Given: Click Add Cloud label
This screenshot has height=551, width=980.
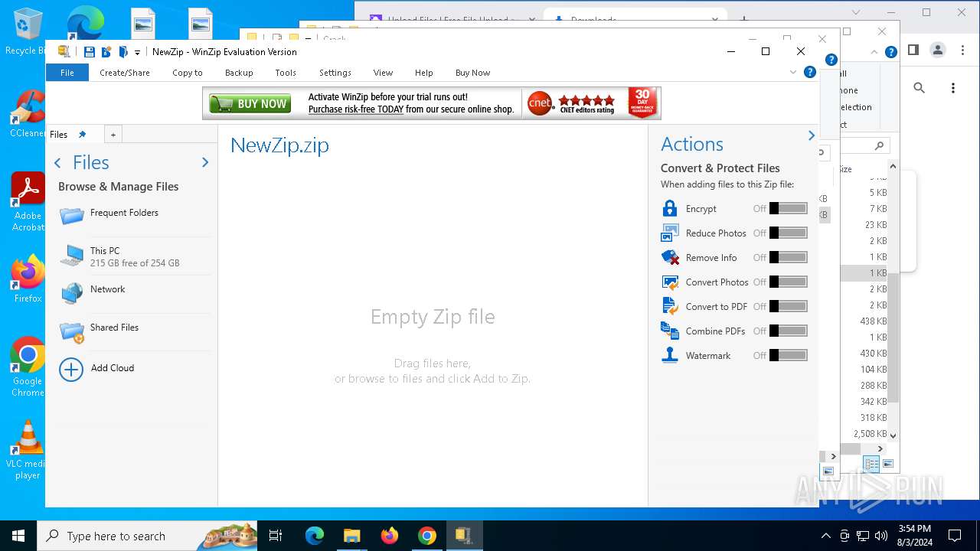Looking at the screenshot, I should coord(113,368).
